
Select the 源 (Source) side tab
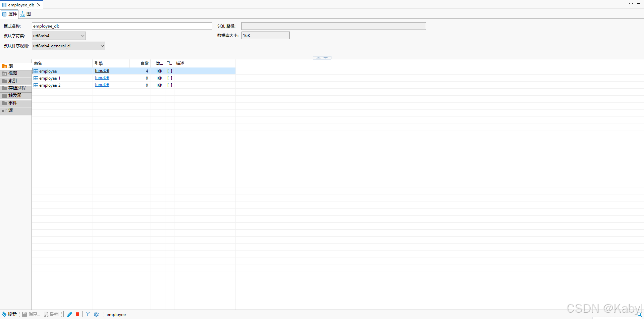(16, 110)
